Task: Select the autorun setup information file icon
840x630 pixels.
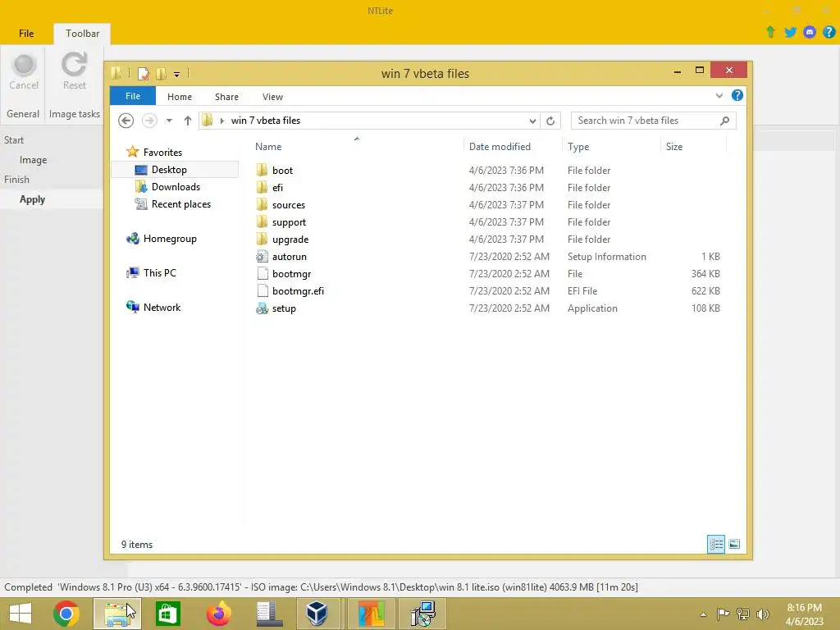Action: 262,256
